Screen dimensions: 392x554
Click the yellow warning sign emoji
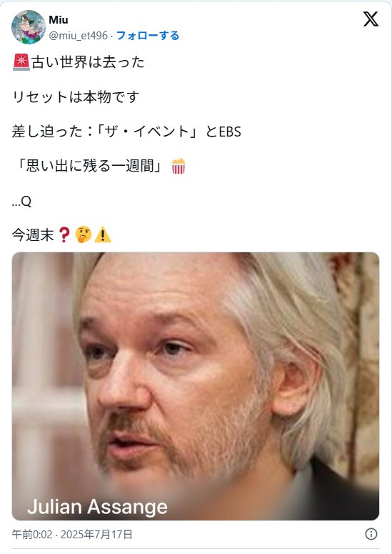pos(103,235)
